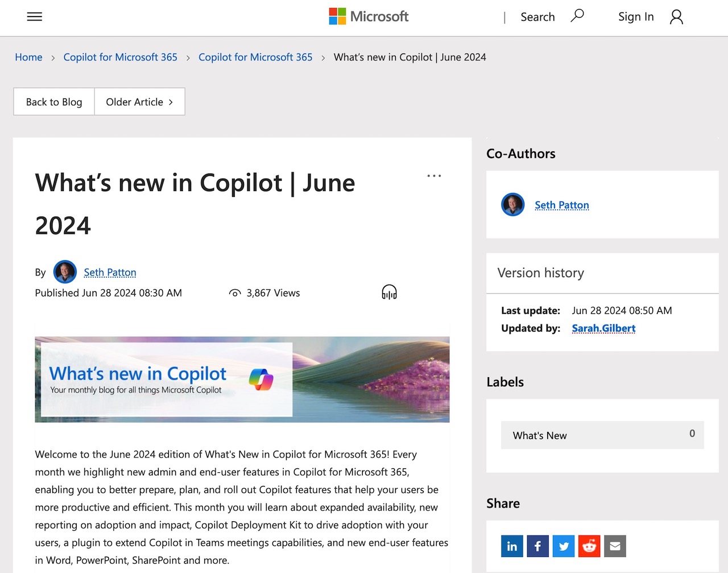Share the article via email icon
The height and width of the screenshot is (573, 728).
[615, 546]
